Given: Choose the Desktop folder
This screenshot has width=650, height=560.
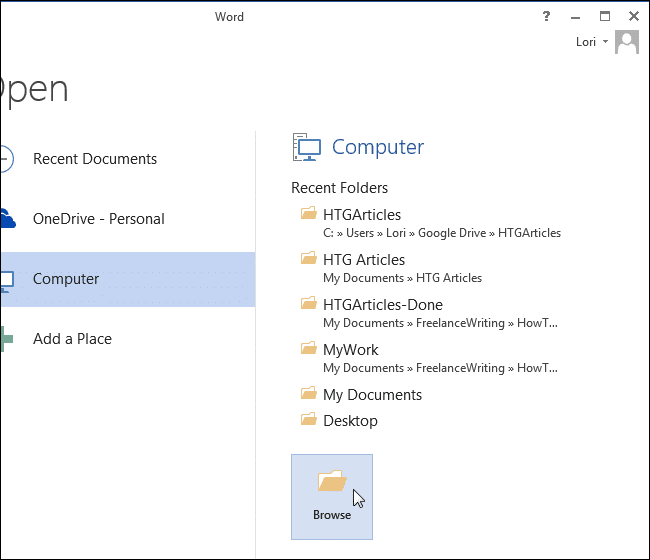Looking at the screenshot, I should 350,421.
